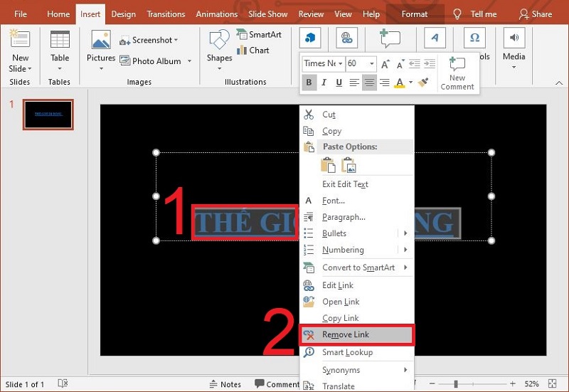Click the spell check status icon
569x392 pixels.
[x=63, y=383]
